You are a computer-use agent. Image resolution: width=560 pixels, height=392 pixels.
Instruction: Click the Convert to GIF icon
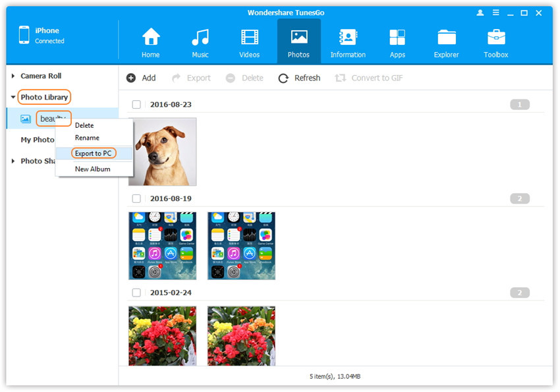(x=341, y=78)
